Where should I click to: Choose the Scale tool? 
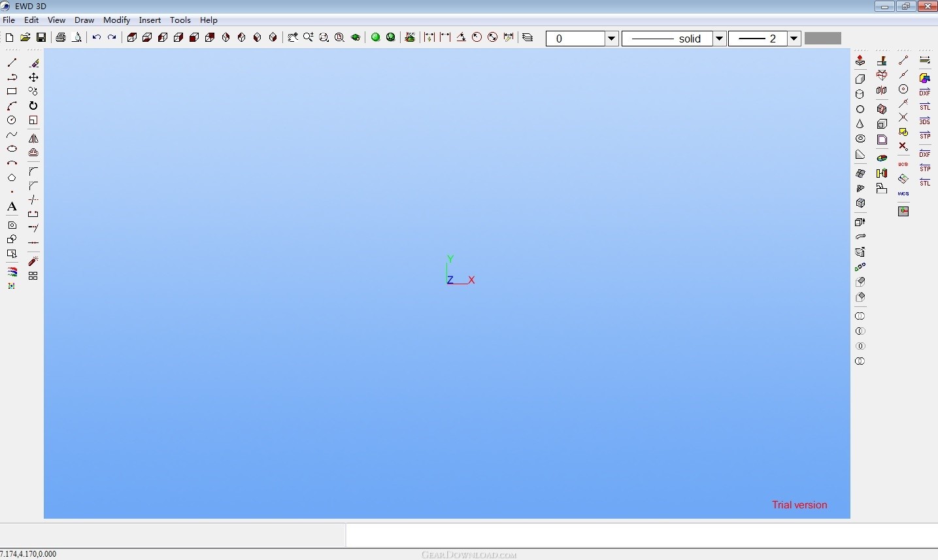pos(33,120)
